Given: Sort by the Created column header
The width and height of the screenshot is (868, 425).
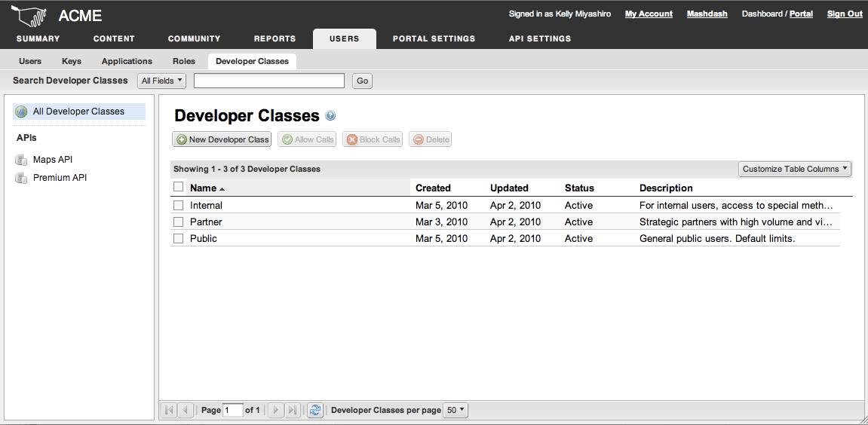Looking at the screenshot, I should [433, 188].
